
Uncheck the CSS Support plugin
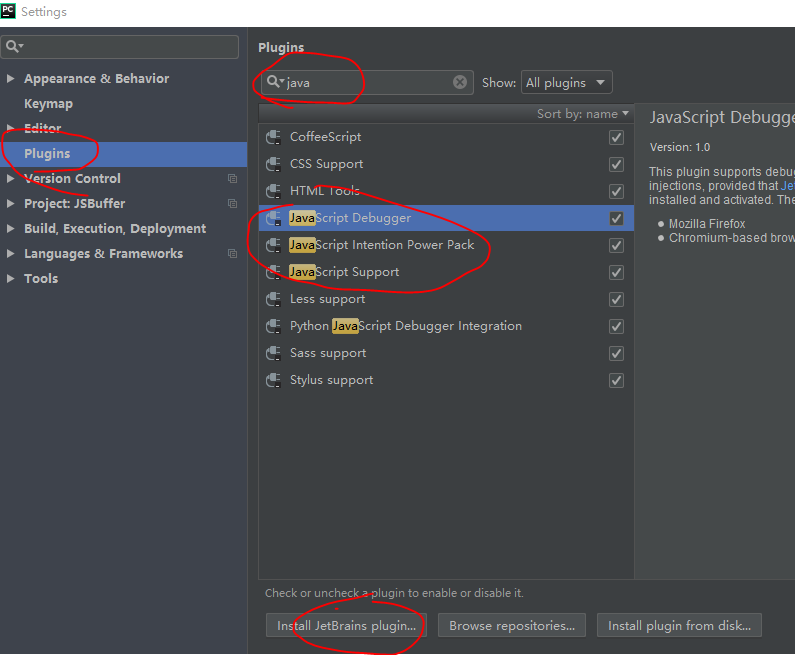[616, 164]
